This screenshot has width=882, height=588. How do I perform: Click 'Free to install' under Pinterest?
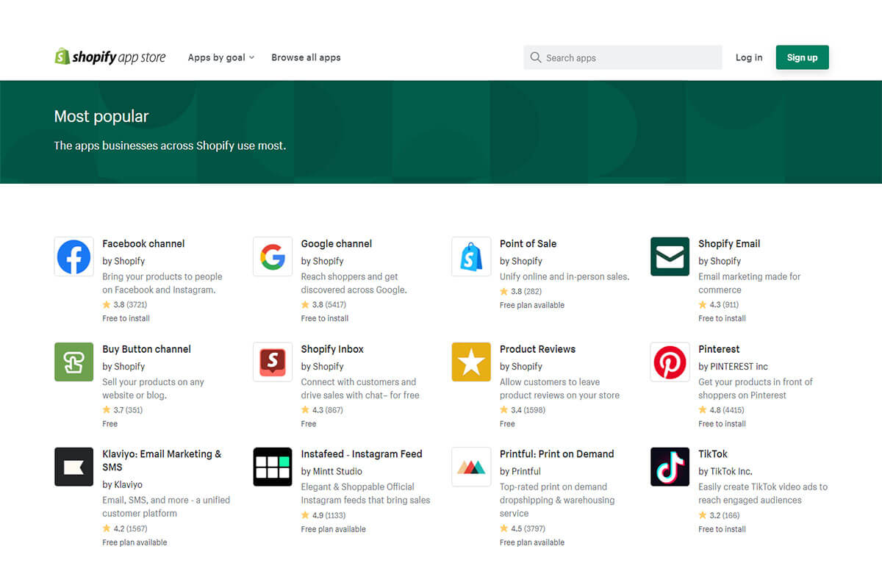point(722,423)
